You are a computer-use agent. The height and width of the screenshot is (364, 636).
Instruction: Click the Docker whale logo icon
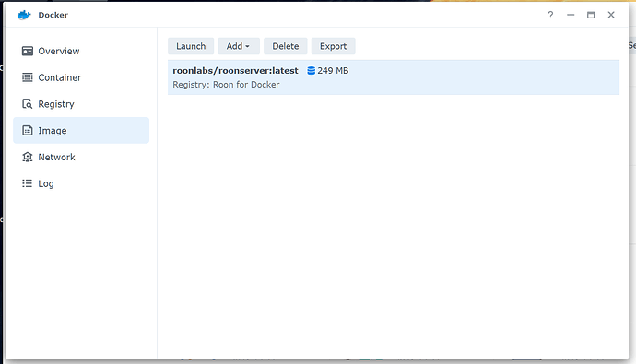click(24, 15)
